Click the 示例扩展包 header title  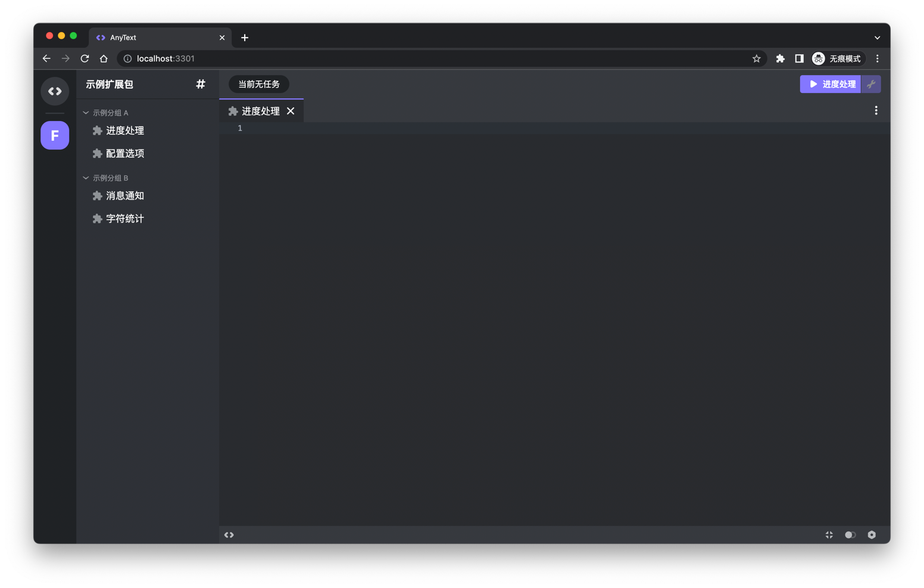[x=110, y=84]
